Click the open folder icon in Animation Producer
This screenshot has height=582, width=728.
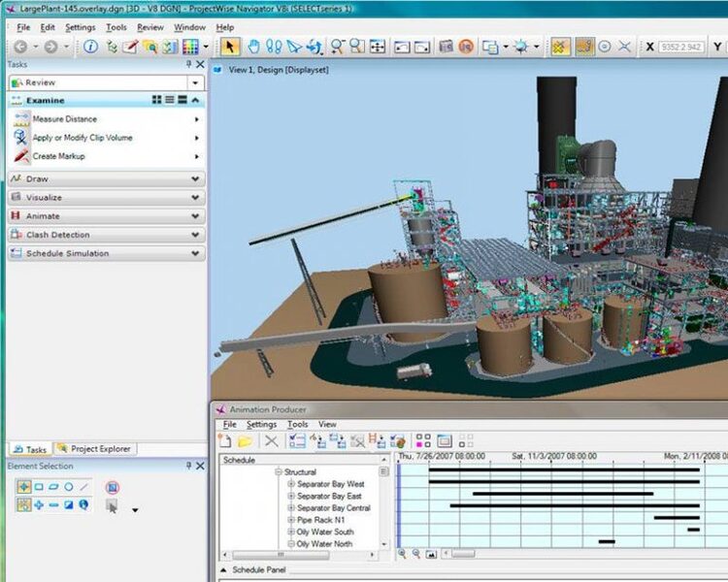point(245,441)
